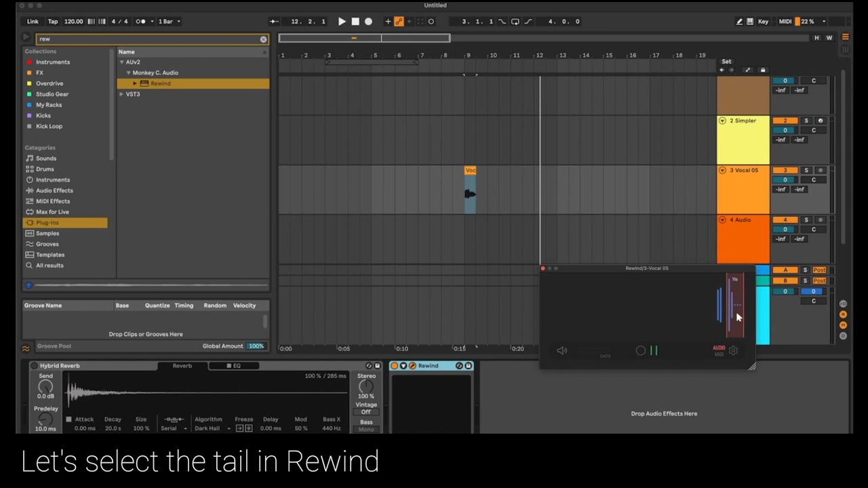
Task: Turn on the metronome
Action: (x=140, y=22)
